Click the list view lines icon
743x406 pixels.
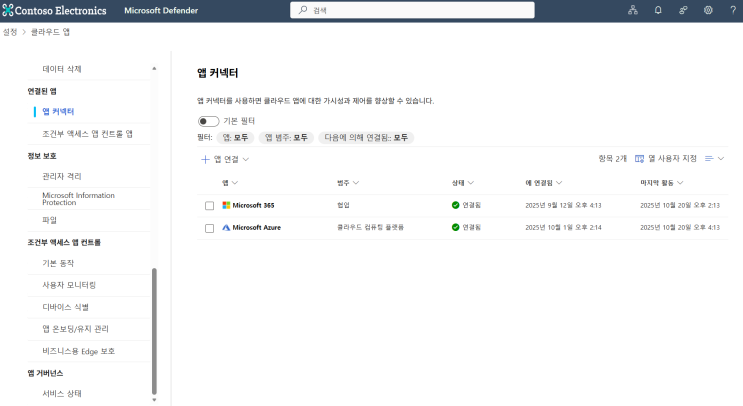(x=709, y=159)
